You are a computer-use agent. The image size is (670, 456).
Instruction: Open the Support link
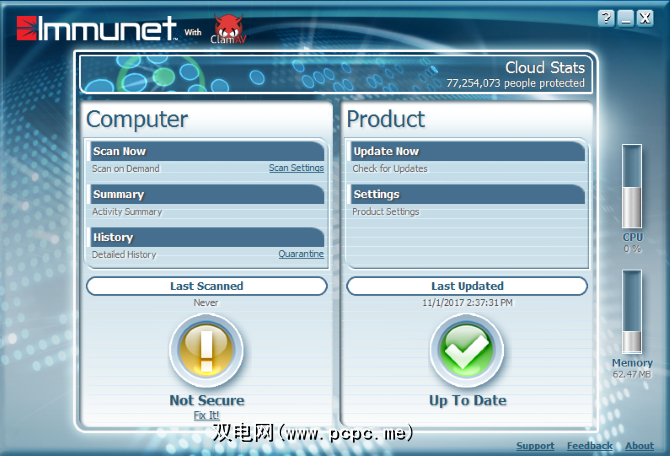point(535,446)
